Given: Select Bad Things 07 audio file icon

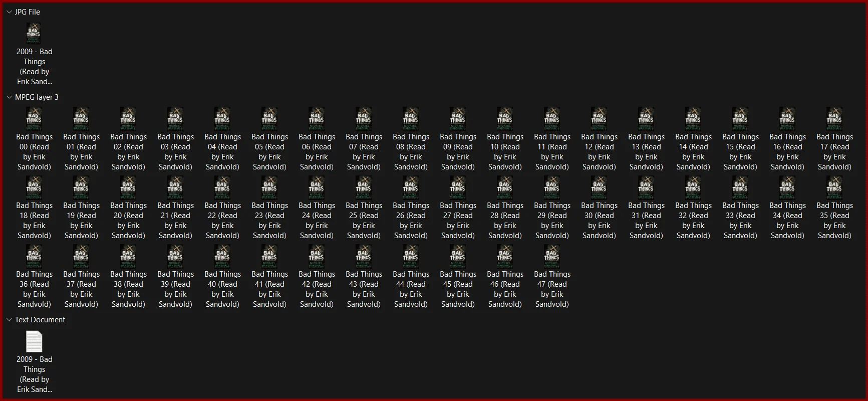Looking at the screenshot, I should coord(364,119).
